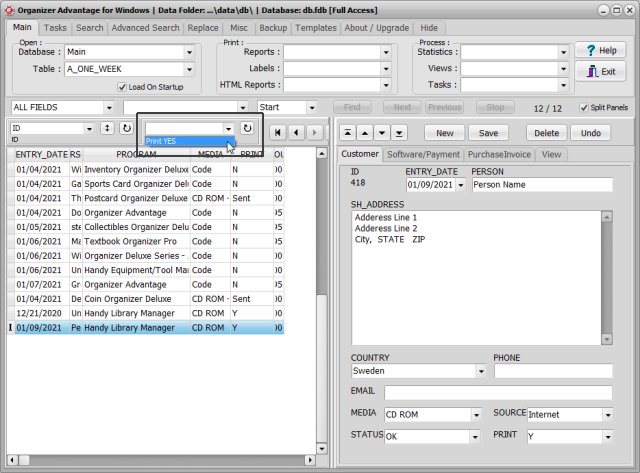Click the sort order toggle icon next to ID field
This screenshot has width=640, height=473.
coord(107,128)
